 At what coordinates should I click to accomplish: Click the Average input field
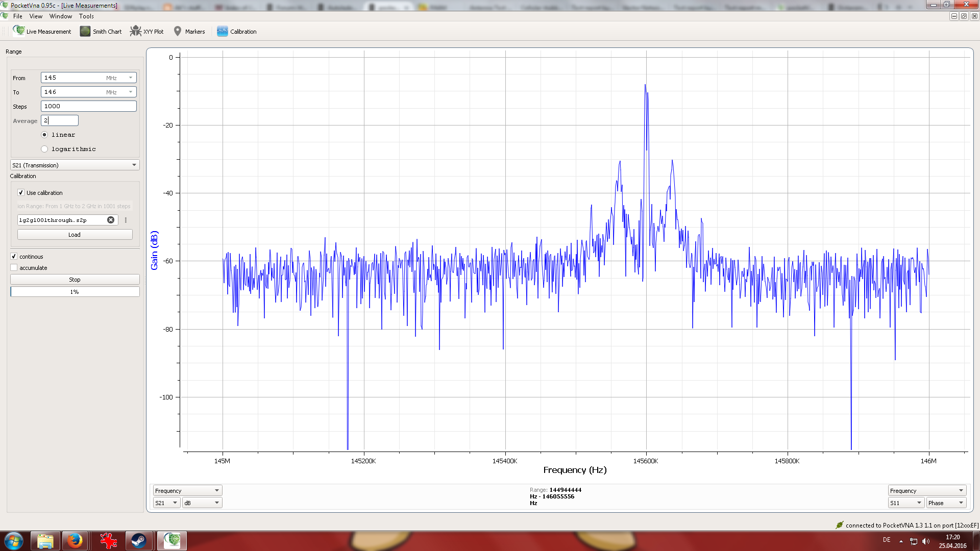coord(59,120)
